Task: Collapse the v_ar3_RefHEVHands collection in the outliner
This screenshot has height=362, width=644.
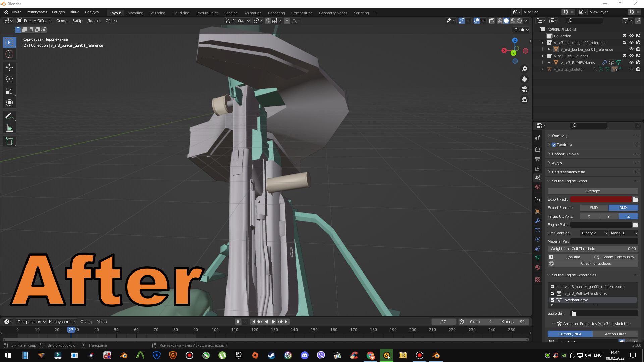Action: coord(543,55)
